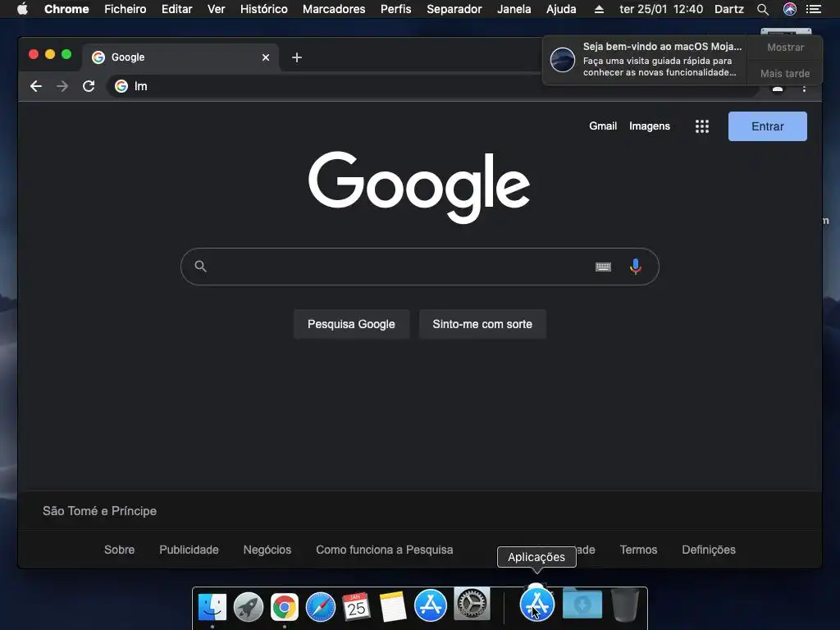840x630 pixels.
Task: Open Notification Center list icon
Action: tap(813, 9)
